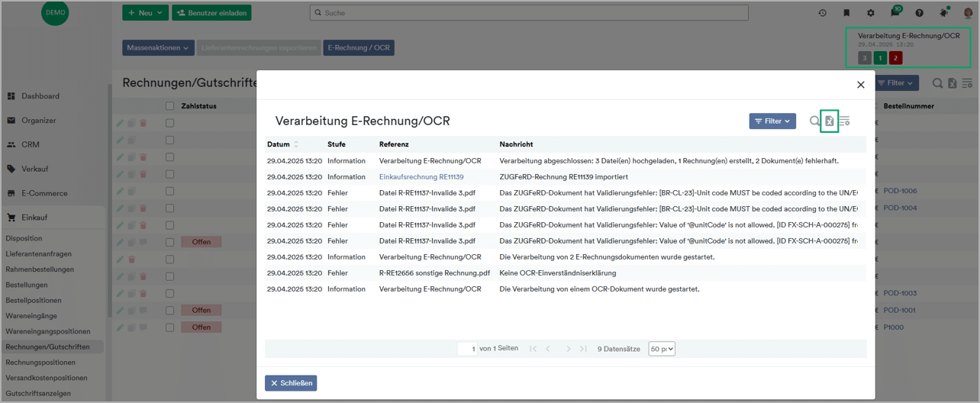Open Dashboard in the sidebar
Screen dimensions: 980x403
pyautogui.click(x=40, y=96)
